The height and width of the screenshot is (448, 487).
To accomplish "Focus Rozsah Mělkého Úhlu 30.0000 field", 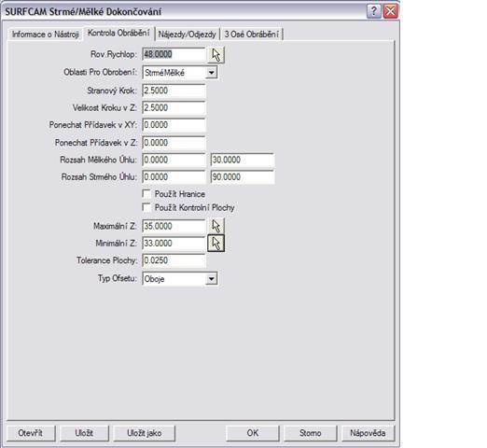I will tap(243, 160).
